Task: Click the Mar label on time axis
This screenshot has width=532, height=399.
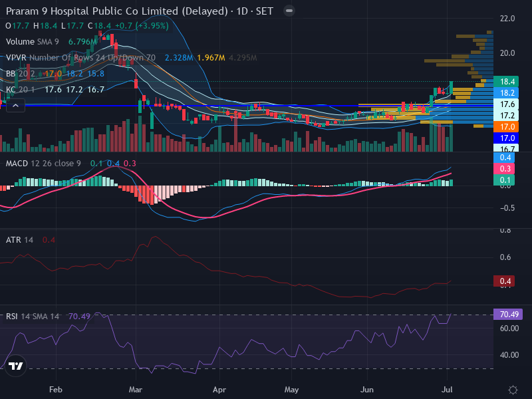Action: (x=136, y=390)
